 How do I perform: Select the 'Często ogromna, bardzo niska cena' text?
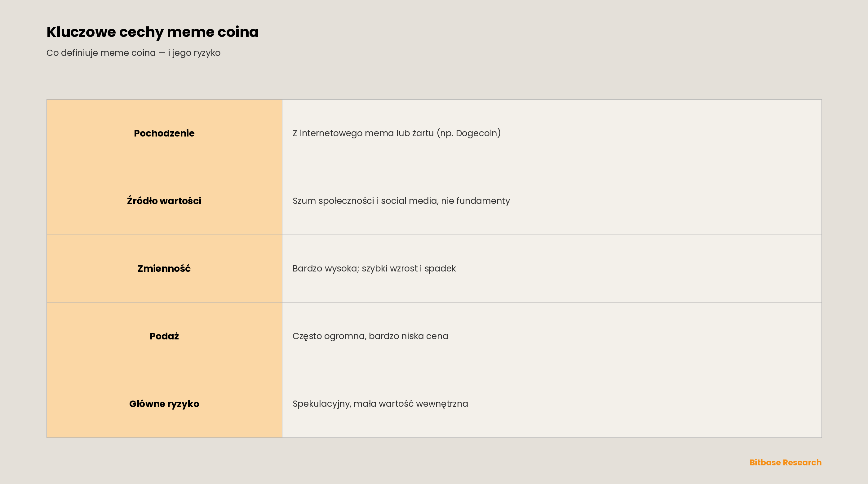pyautogui.click(x=370, y=336)
